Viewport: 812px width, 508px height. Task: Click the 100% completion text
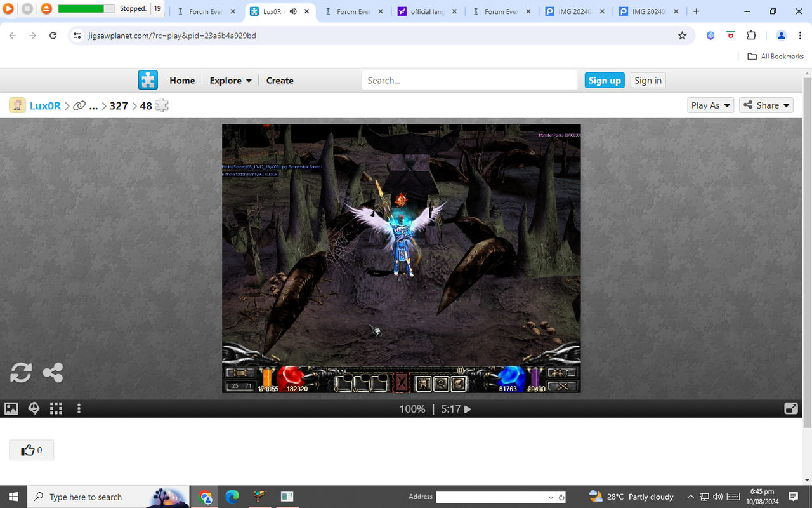412,409
